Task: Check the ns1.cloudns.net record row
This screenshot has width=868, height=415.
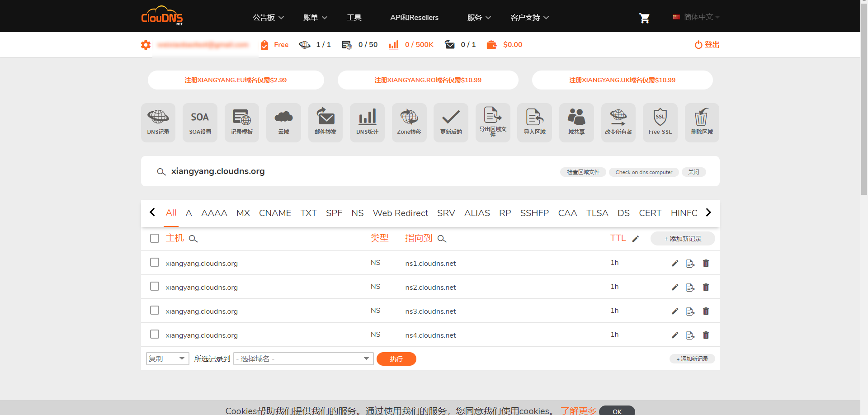Action: 155,262
